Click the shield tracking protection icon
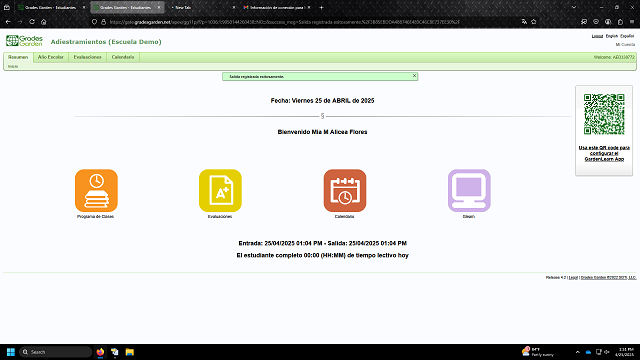The height and width of the screenshot is (360, 640). tap(94, 22)
